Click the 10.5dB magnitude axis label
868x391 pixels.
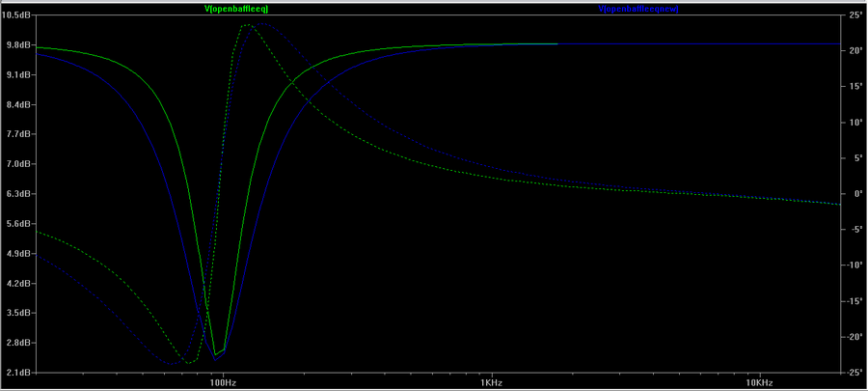(18, 15)
